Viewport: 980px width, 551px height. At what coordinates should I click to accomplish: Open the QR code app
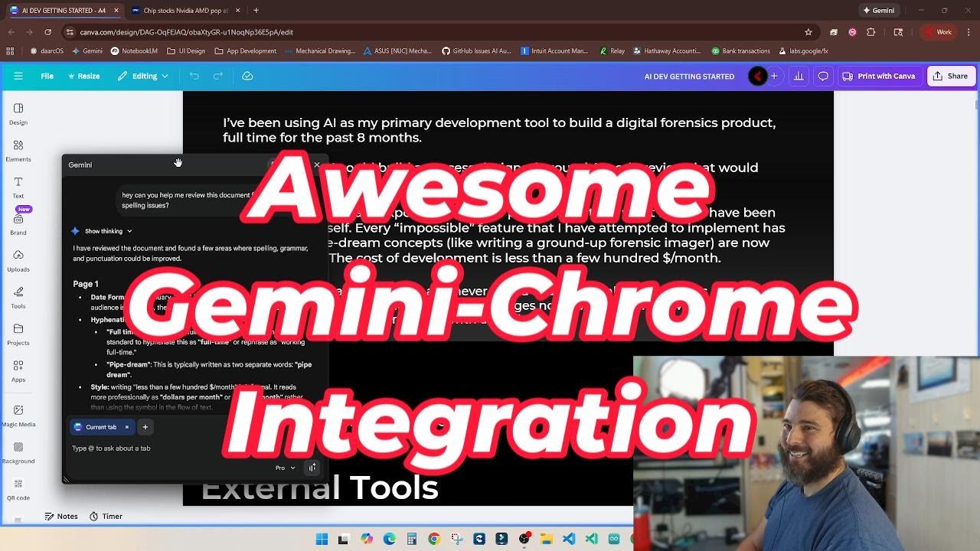tap(18, 489)
